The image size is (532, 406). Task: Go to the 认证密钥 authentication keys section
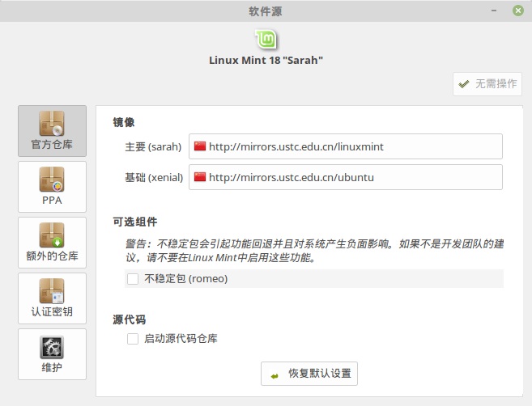(x=52, y=298)
